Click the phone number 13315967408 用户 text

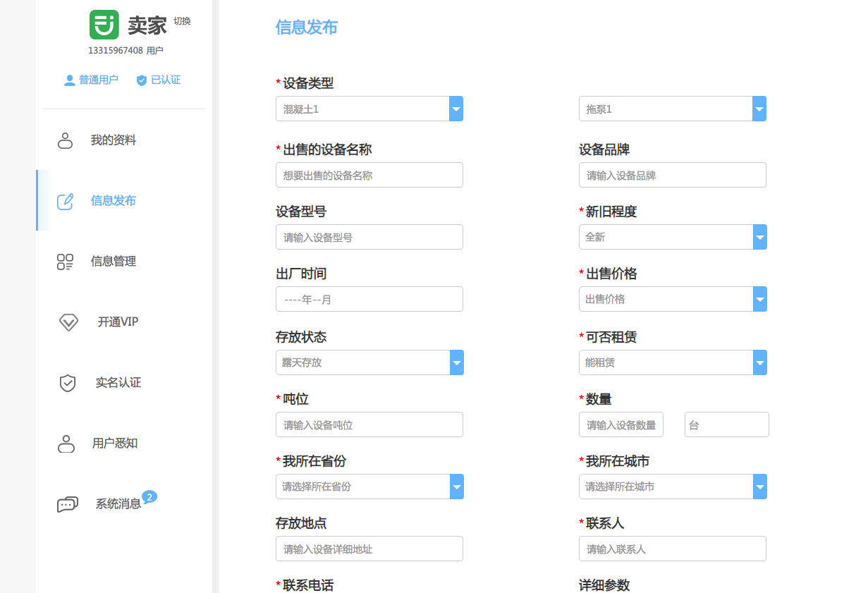[x=126, y=51]
